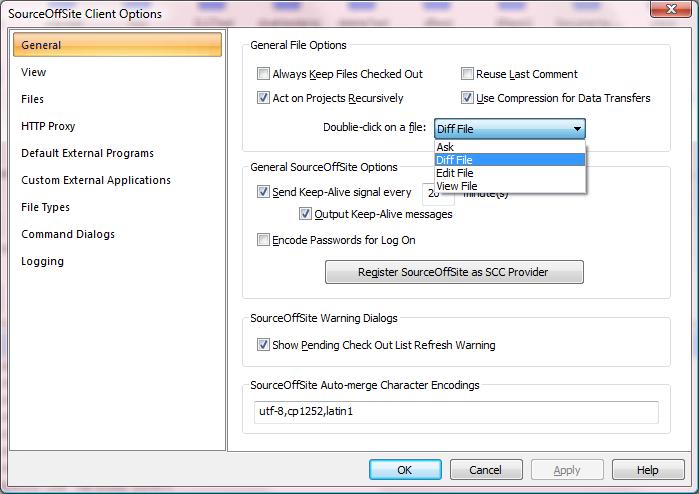The height and width of the screenshot is (494, 699).
Task: Click the Auto-merge Character Encodings field
Action: point(454,413)
